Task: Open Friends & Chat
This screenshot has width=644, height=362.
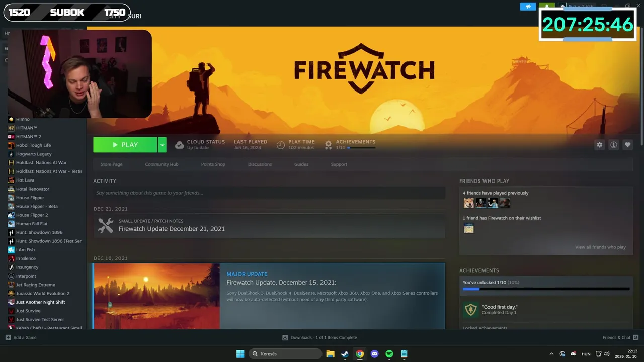Action: [x=620, y=338]
